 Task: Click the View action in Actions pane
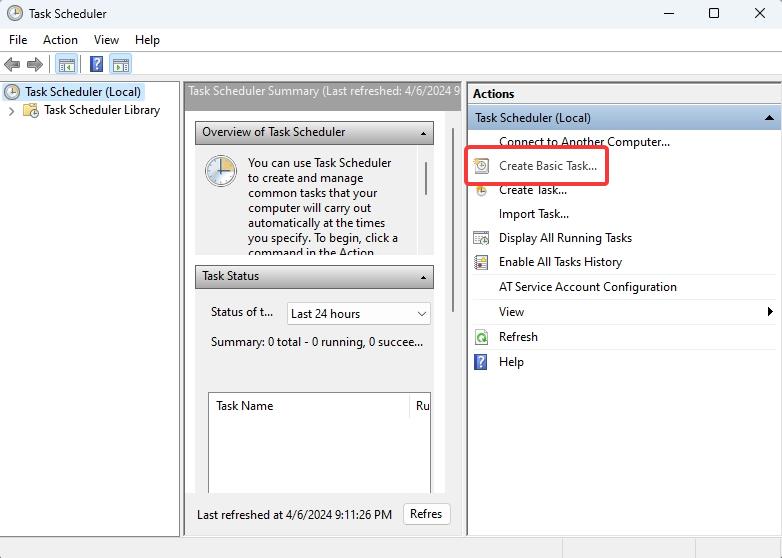coord(511,312)
